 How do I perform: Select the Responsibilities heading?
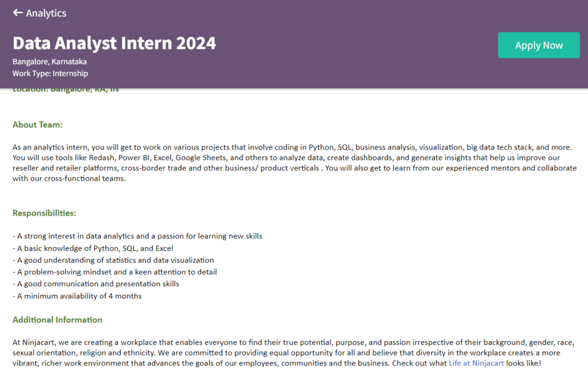point(44,213)
